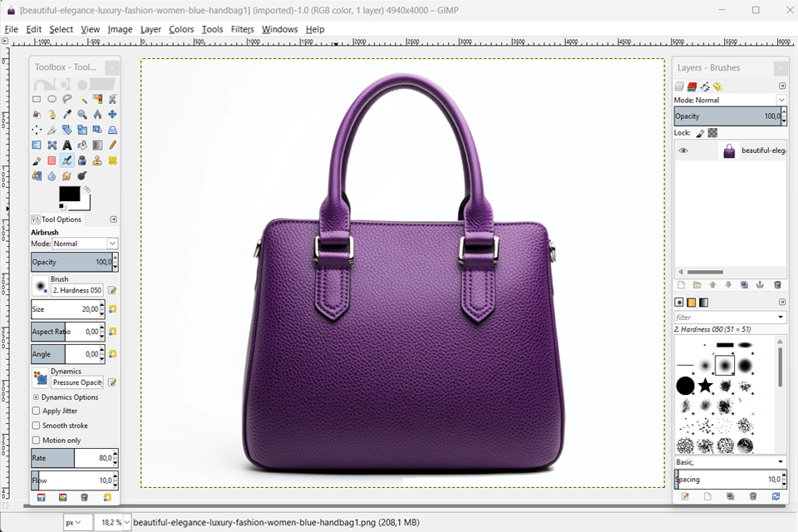Screen dimensions: 798x532
Task: Switch to the Undo History tab
Action: [718, 86]
